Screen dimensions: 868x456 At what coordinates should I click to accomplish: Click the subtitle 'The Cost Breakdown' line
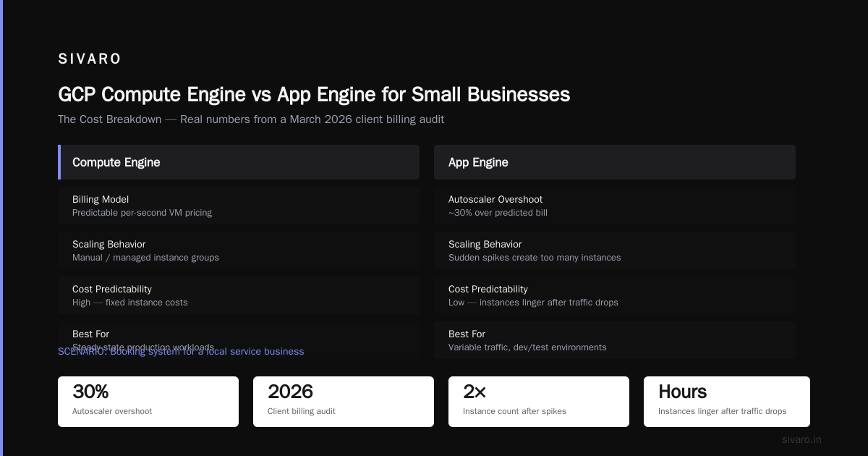[251, 119]
